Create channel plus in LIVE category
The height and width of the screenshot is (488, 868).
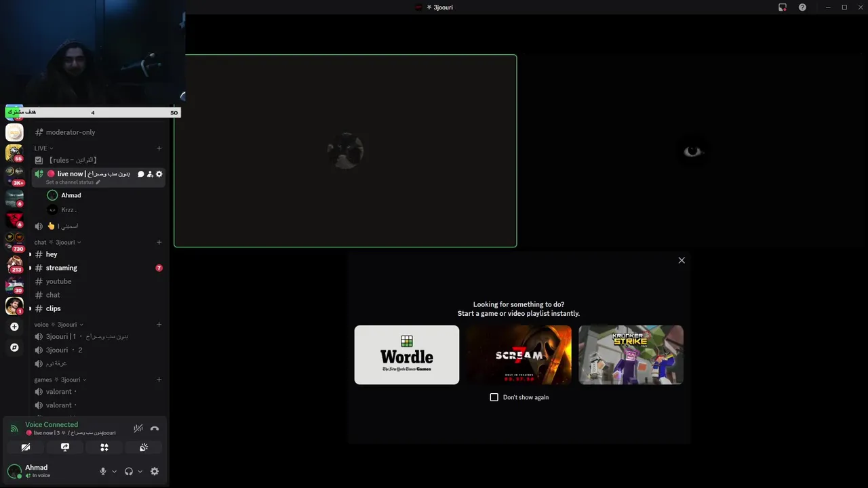pos(159,148)
